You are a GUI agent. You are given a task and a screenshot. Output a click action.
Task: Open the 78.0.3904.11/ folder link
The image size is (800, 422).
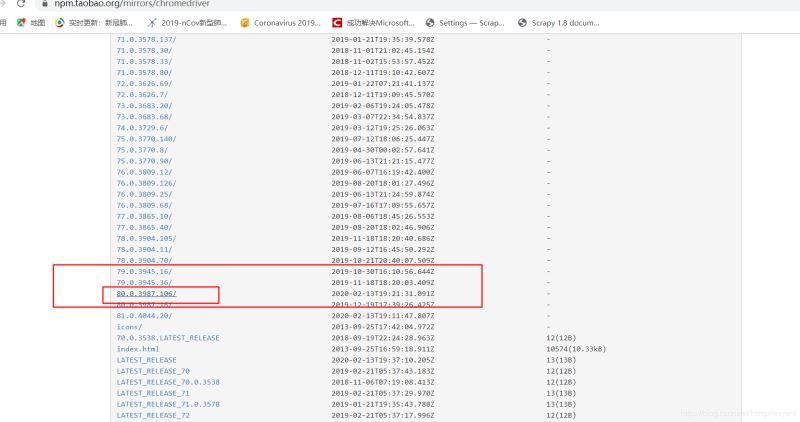coord(144,250)
